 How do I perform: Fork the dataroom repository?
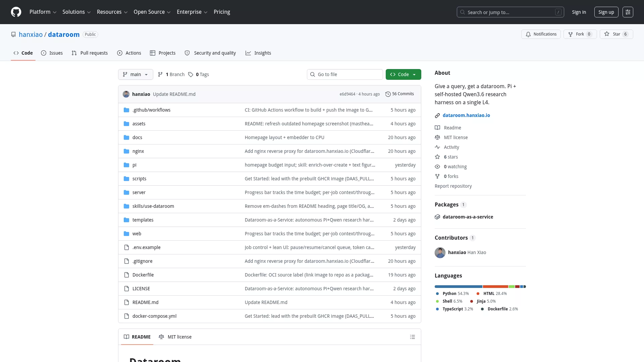click(580, 34)
